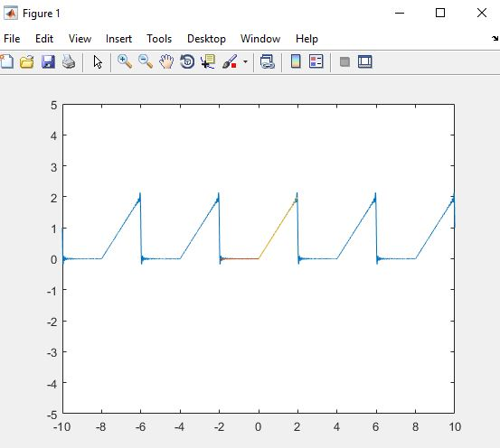Open a file with the folder icon
Viewport: 500px width, 448px height.
tap(27, 61)
